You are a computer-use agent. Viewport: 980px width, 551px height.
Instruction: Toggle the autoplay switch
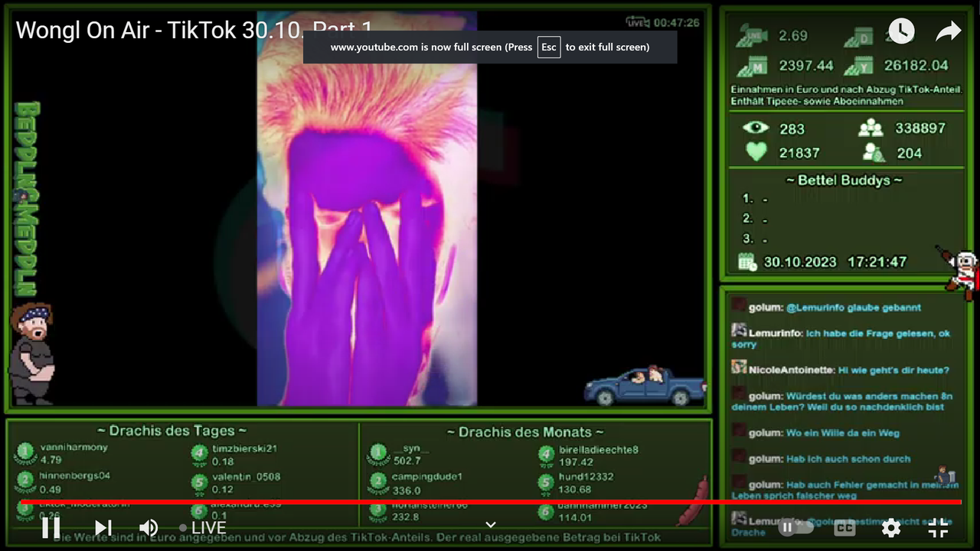tap(795, 527)
